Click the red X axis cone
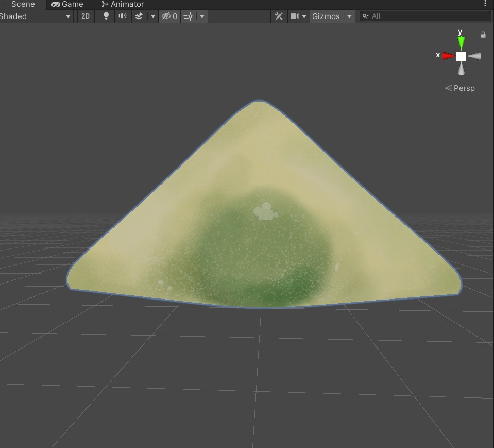494x448 pixels. 448,56
